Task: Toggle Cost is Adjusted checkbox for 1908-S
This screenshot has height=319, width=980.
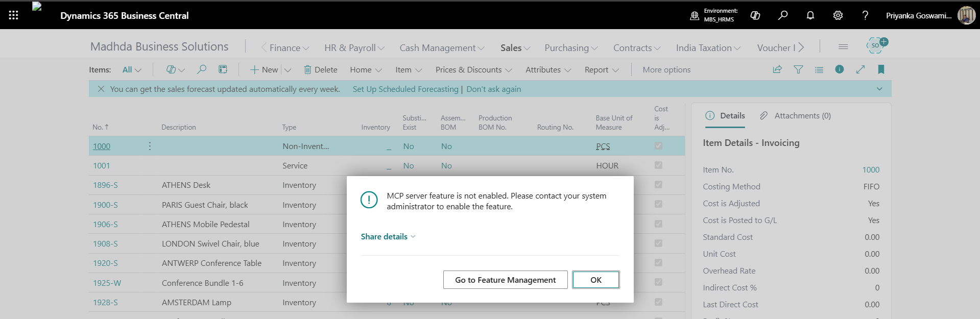Action: (658, 243)
